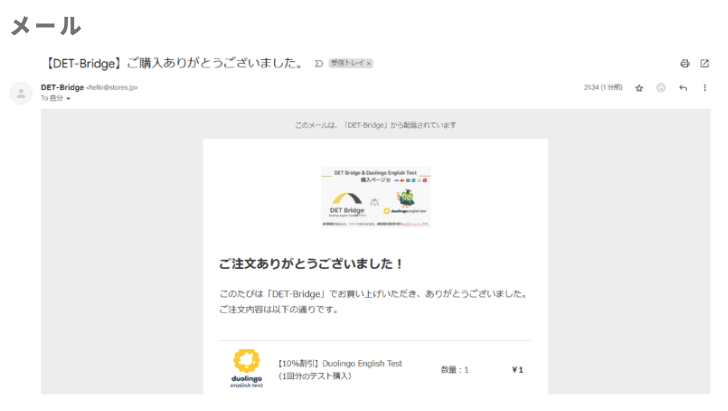Click the 21:34 timestamp

(603, 87)
